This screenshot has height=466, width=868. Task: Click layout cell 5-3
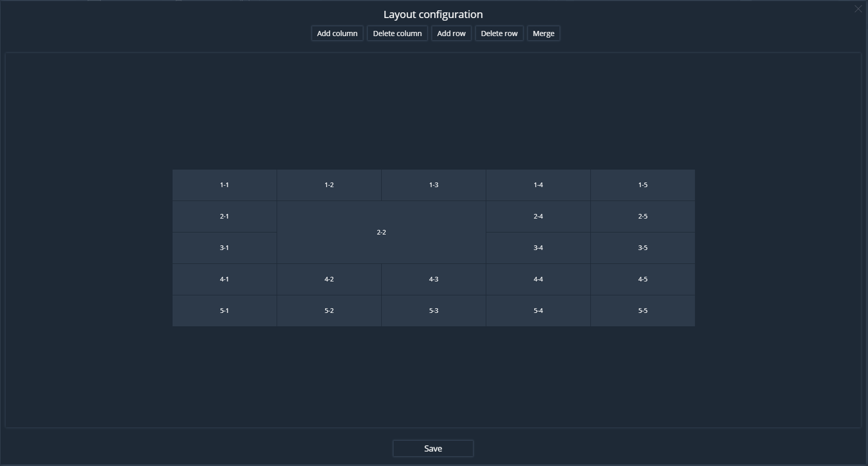[433, 311]
